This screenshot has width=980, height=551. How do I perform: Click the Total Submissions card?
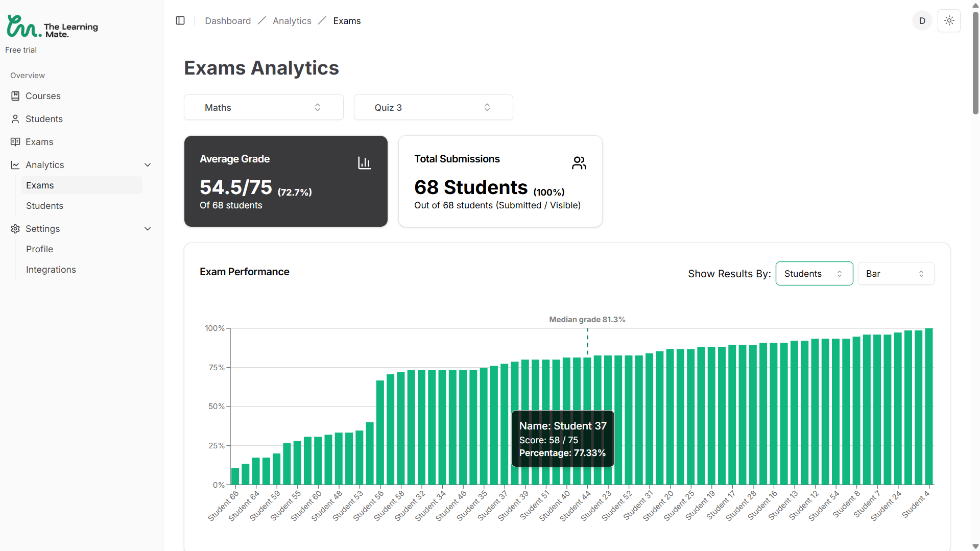[x=500, y=181]
